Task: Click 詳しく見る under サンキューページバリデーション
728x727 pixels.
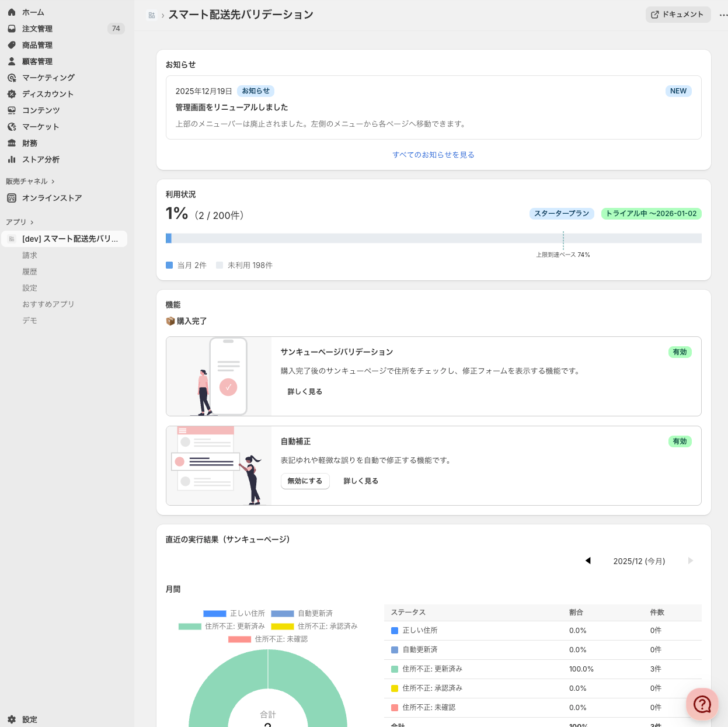Action: (x=305, y=392)
